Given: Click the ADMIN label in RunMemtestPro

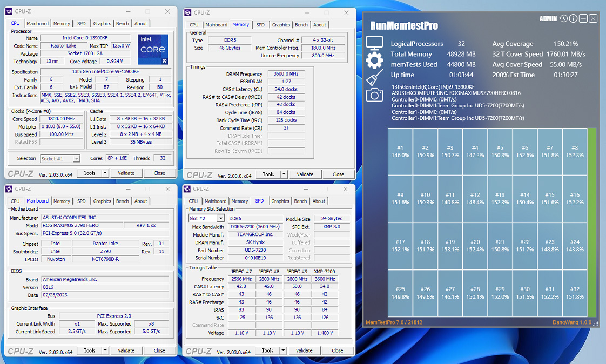Looking at the screenshot, I should [x=548, y=19].
